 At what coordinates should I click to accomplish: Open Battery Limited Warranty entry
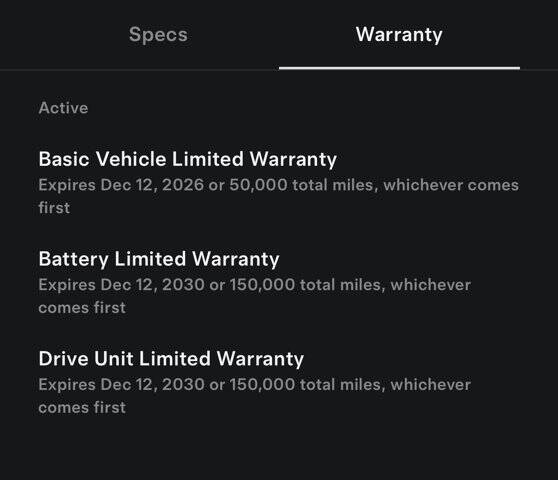click(159, 259)
